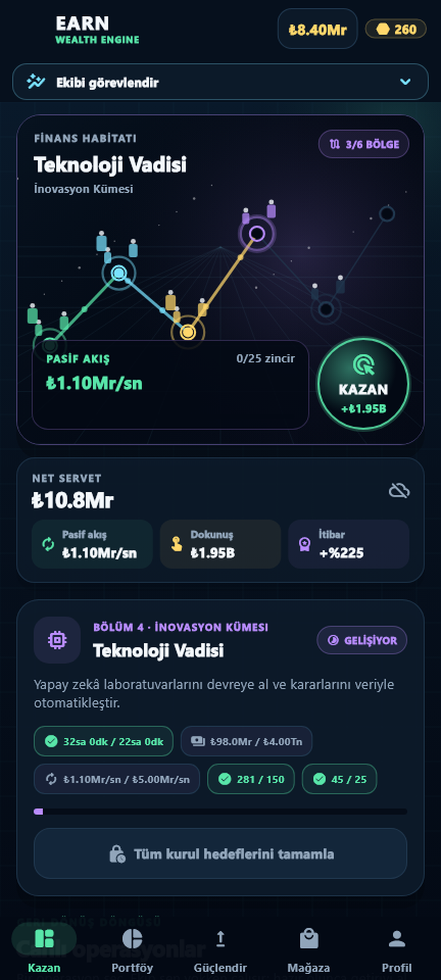Tap the Dokunuş ₺1.95B stat card
This screenshot has height=980, width=441.
[220, 544]
